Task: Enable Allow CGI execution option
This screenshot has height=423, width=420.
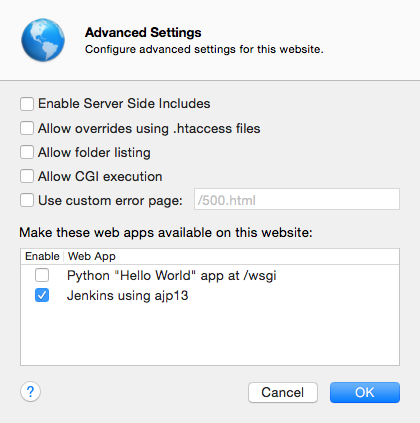Action: (x=27, y=176)
